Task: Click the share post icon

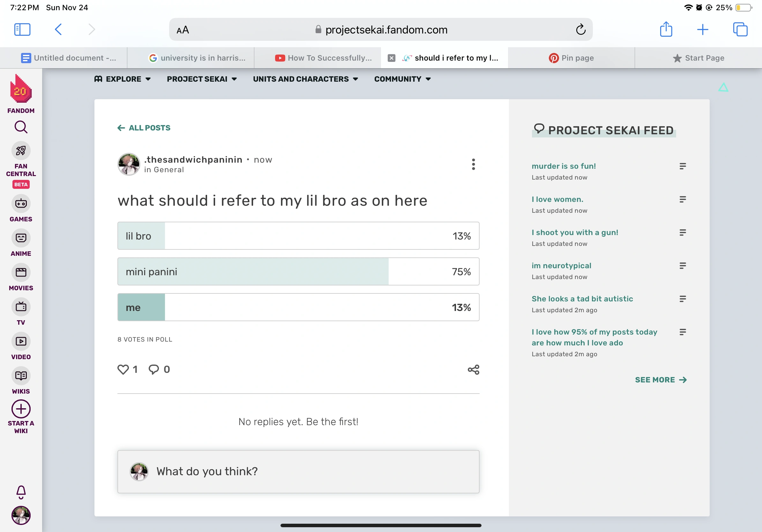Action: (x=473, y=369)
